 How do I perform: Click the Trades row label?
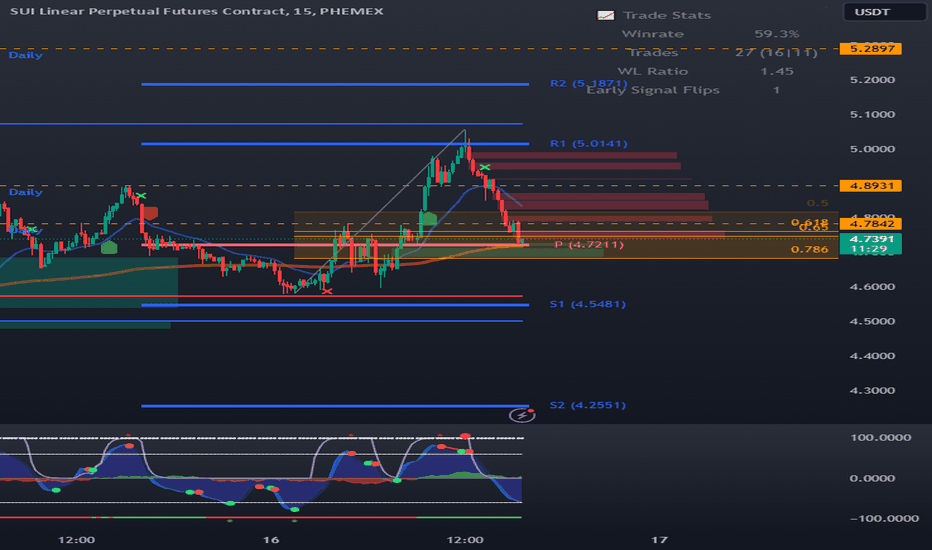[653, 52]
